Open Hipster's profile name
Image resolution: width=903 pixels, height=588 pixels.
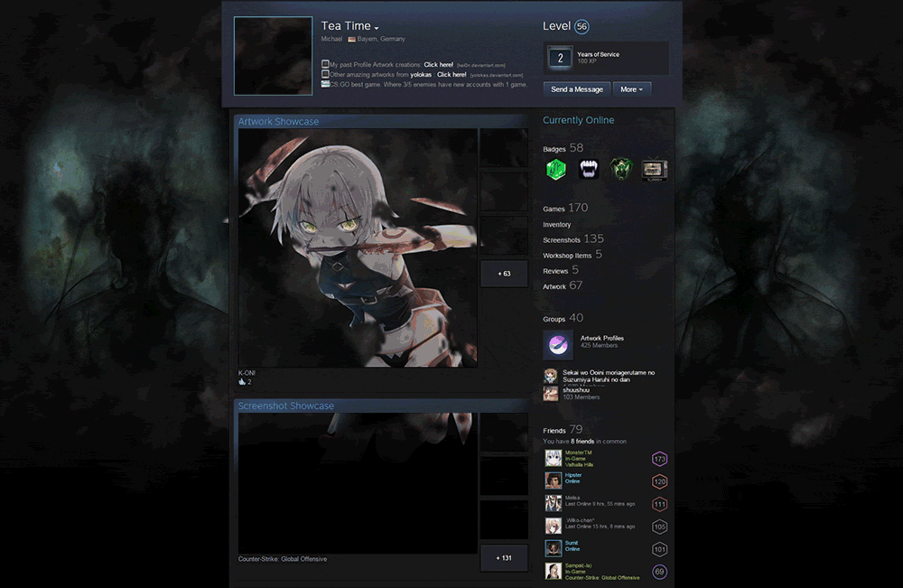573,475
